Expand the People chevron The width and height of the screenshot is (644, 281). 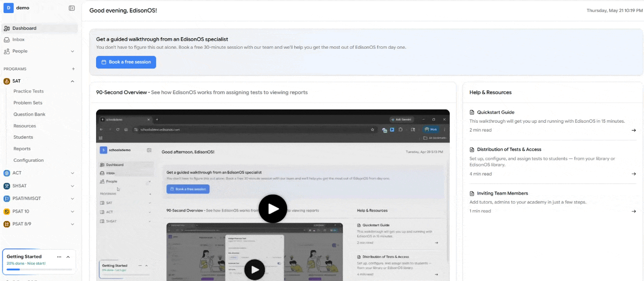(x=72, y=51)
